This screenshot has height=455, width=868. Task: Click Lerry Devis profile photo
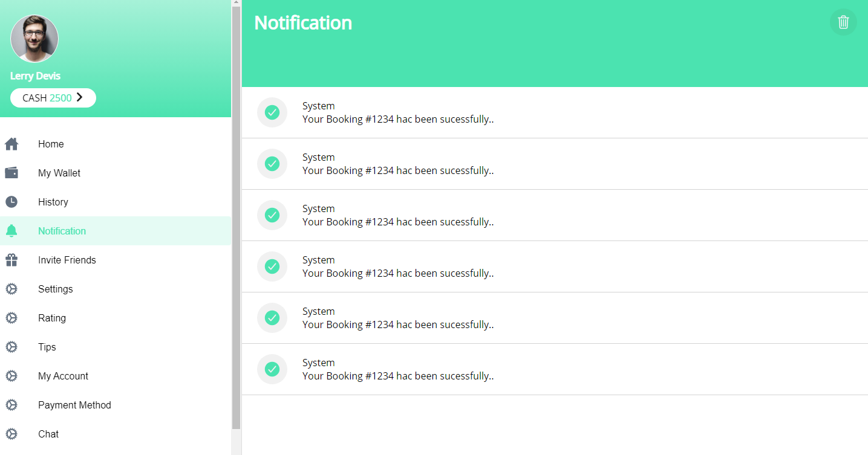pos(34,39)
